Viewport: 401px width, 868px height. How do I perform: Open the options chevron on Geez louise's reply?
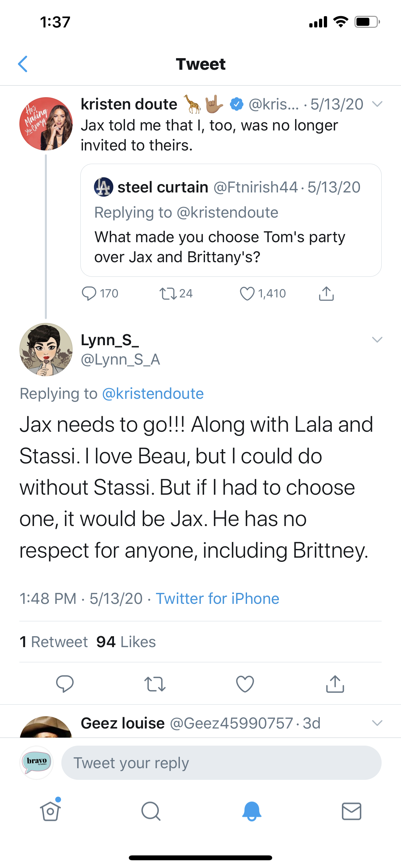pyautogui.click(x=377, y=722)
